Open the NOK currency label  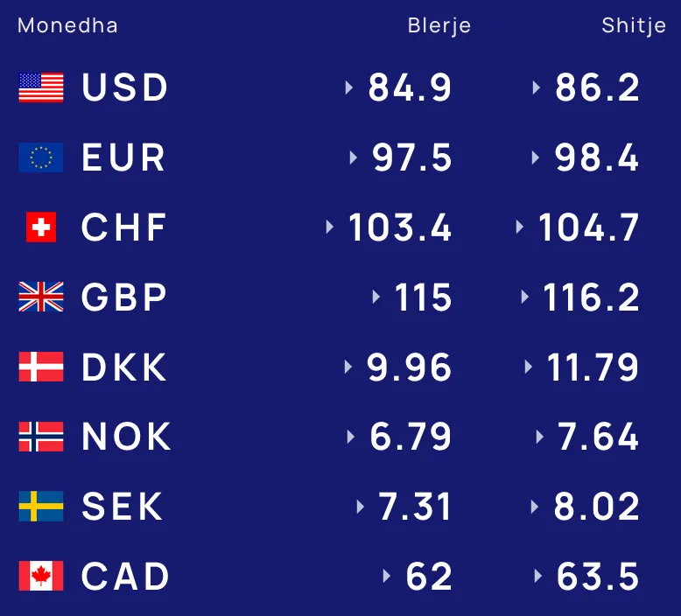pyautogui.click(x=126, y=437)
